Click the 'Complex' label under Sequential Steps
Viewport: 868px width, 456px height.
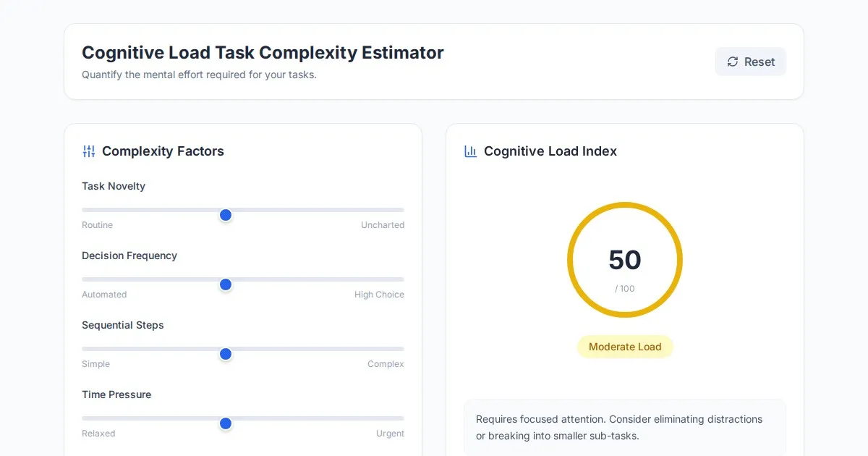pos(386,364)
